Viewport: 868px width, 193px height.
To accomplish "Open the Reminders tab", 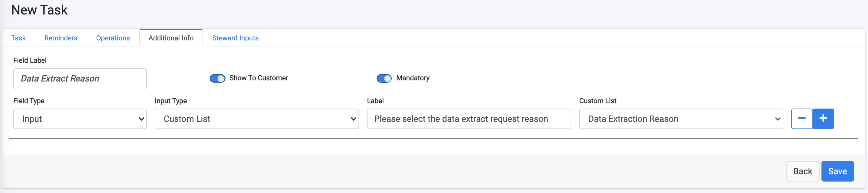I will pos(61,38).
